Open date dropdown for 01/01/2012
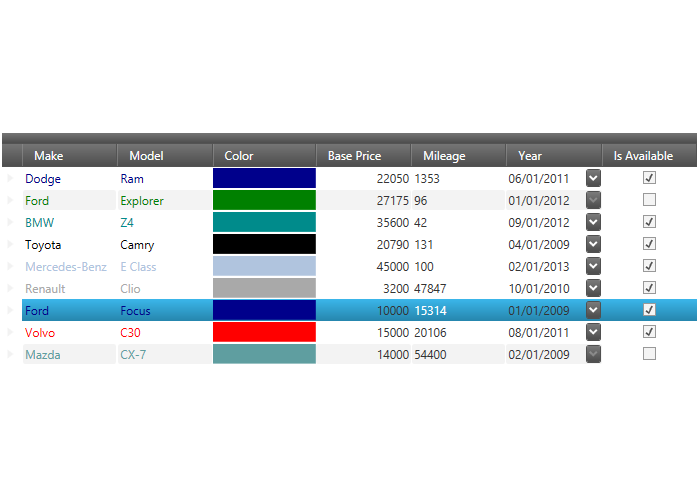700x500 pixels. (593, 200)
